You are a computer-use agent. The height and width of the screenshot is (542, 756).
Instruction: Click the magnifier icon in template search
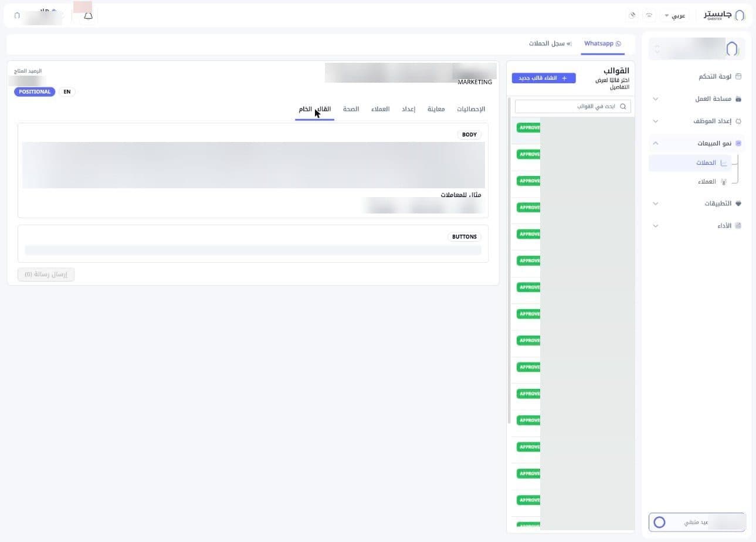pos(623,107)
